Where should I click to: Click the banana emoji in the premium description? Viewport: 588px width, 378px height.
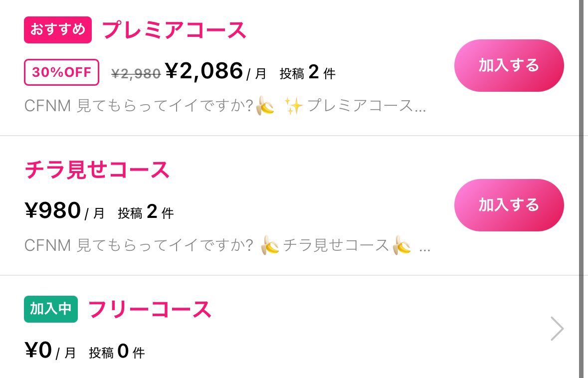click(264, 105)
